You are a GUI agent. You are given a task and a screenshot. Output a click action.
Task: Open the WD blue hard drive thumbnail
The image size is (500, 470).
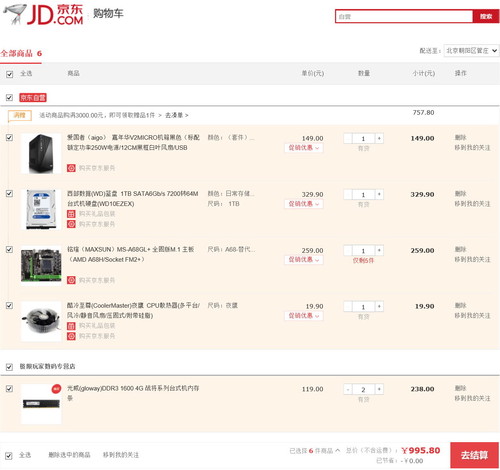(x=41, y=209)
